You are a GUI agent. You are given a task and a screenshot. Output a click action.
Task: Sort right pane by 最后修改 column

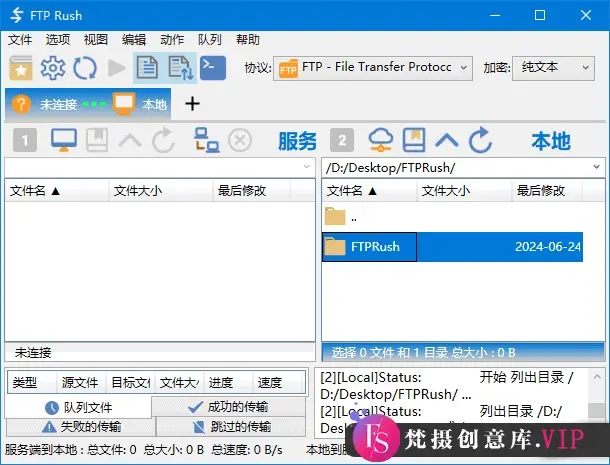coord(547,191)
